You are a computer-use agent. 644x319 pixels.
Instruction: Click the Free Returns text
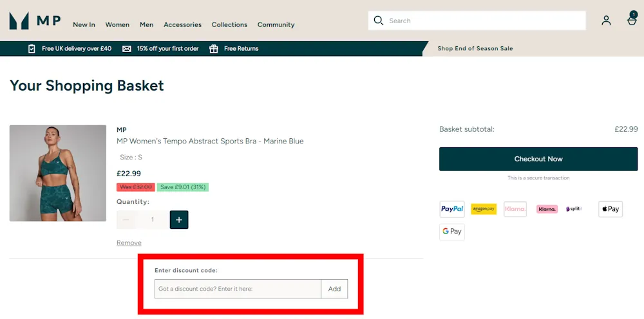(x=241, y=48)
